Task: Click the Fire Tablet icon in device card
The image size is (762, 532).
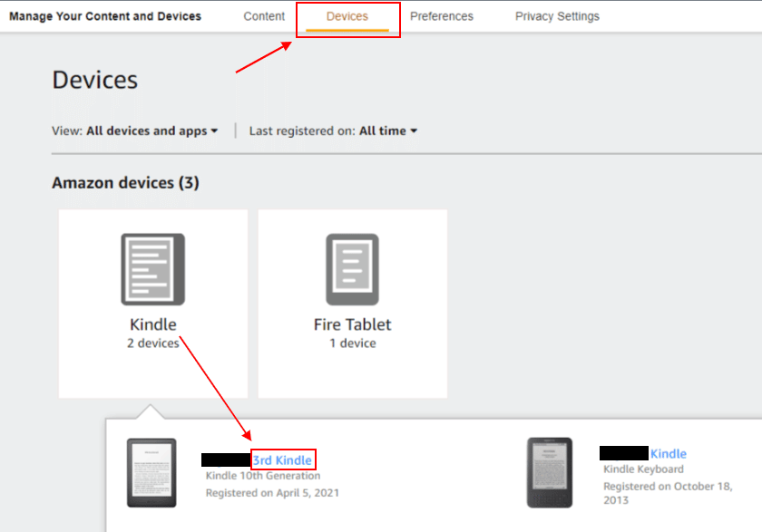Action: [x=352, y=269]
